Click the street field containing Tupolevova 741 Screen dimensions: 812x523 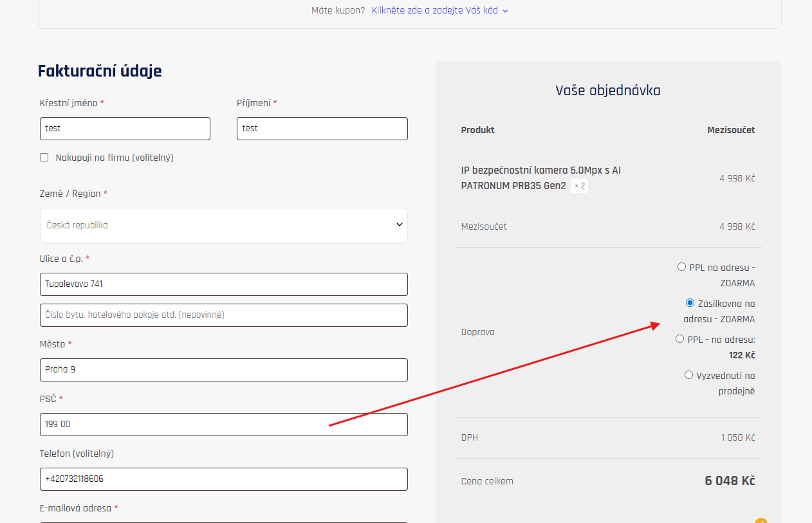(223, 284)
